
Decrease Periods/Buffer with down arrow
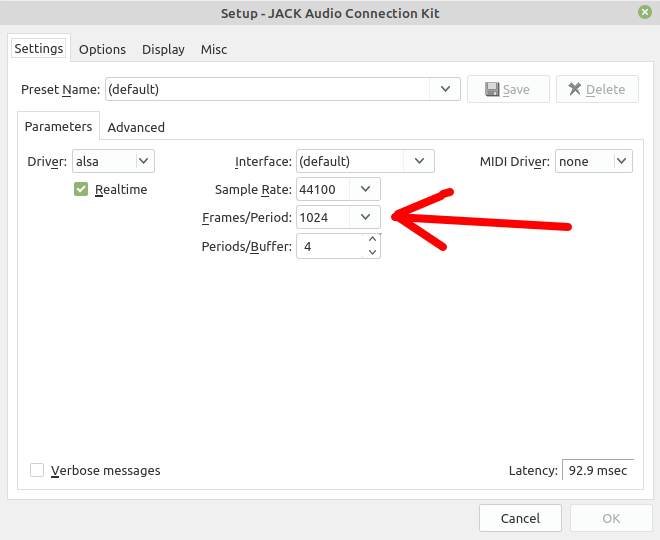(x=372, y=253)
